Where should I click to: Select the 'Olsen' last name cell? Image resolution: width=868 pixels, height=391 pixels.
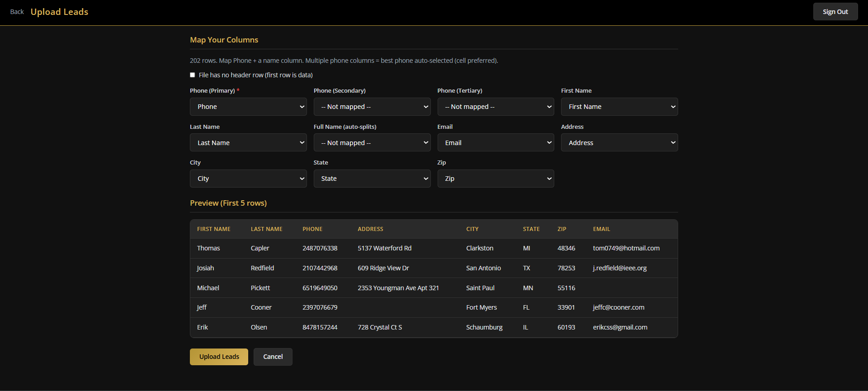point(259,327)
